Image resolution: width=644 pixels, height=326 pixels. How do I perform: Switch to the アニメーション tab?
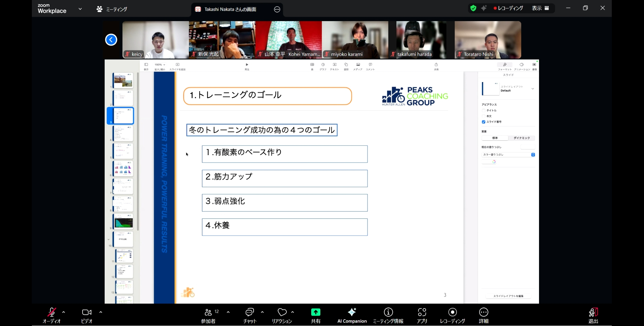tap(521, 65)
